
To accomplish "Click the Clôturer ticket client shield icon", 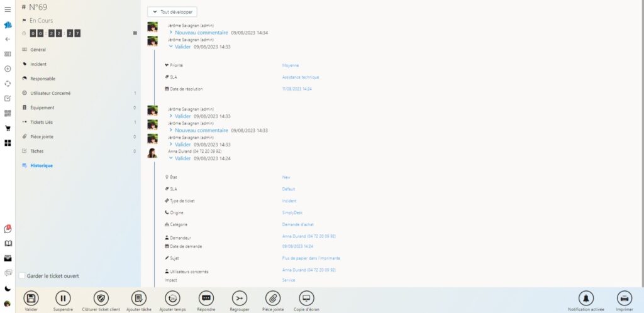I will (101, 298).
